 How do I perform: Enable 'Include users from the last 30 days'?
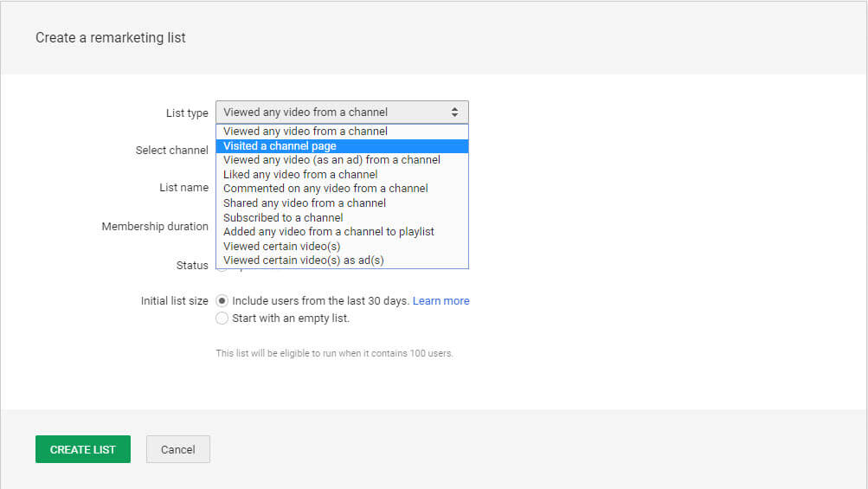coord(222,301)
